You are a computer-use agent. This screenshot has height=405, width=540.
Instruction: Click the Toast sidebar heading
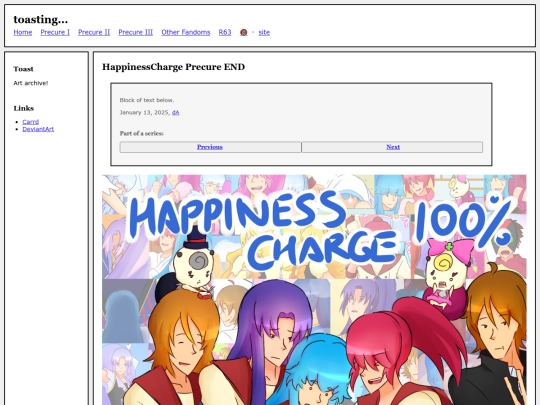(x=23, y=69)
